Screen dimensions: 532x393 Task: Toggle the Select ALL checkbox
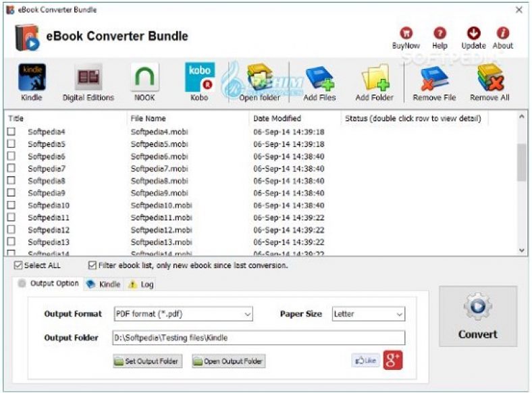click(x=18, y=265)
